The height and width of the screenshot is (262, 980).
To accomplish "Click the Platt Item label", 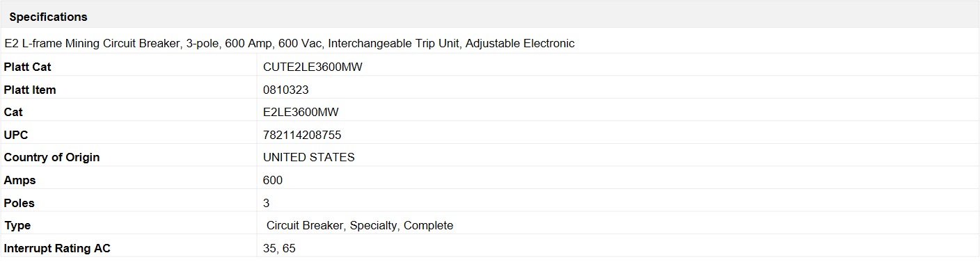I will coord(30,90).
